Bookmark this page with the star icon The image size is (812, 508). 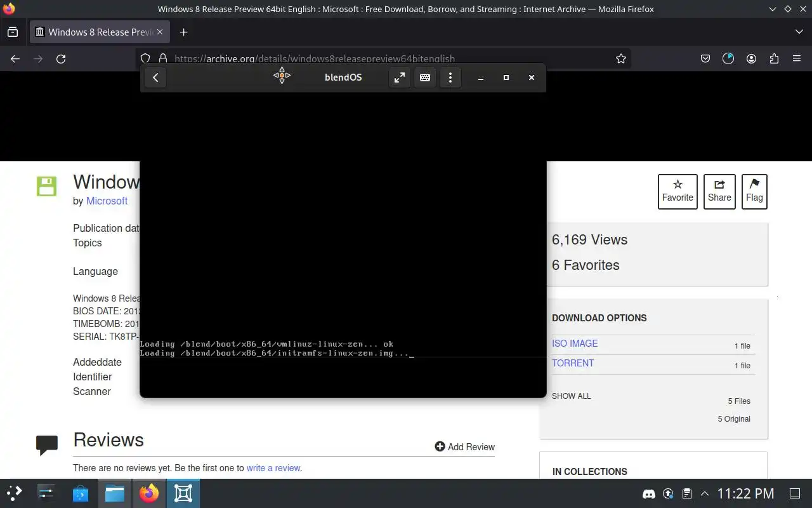click(x=621, y=58)
